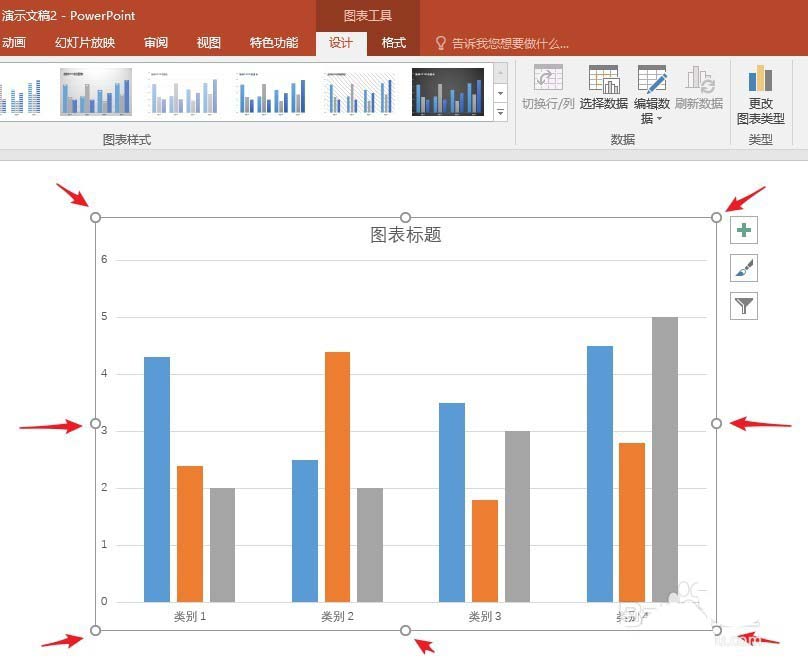Expand the Edit Data dropdown arrow
This screenshot has width=808, height=668.
point(659,119)
